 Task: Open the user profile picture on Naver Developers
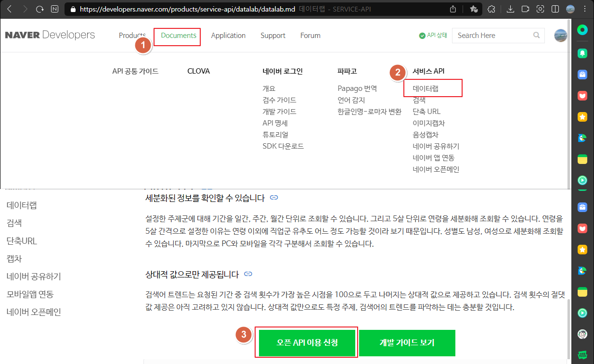click(x=561, y=35)
